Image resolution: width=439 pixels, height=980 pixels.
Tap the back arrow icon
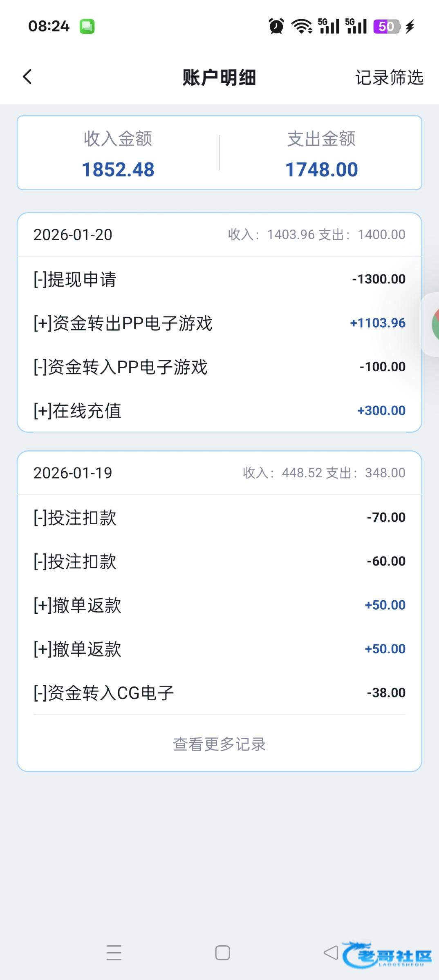click(x=27, y=77)
